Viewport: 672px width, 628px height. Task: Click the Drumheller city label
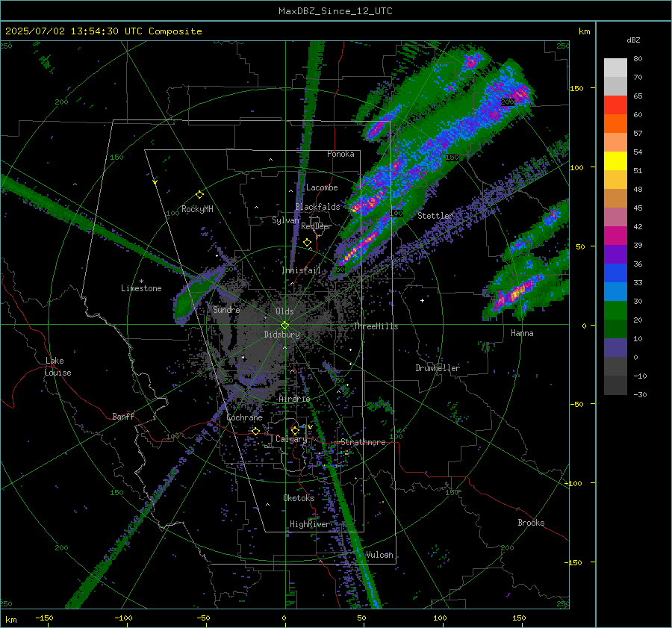[x=438, y=368]
